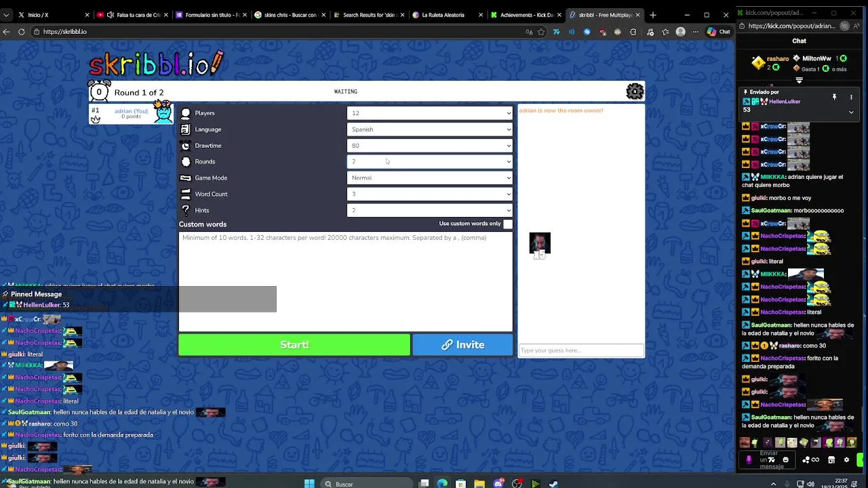Open pinned message options menu in Kick
Screen dimensions: 868x488
[851, 98]
